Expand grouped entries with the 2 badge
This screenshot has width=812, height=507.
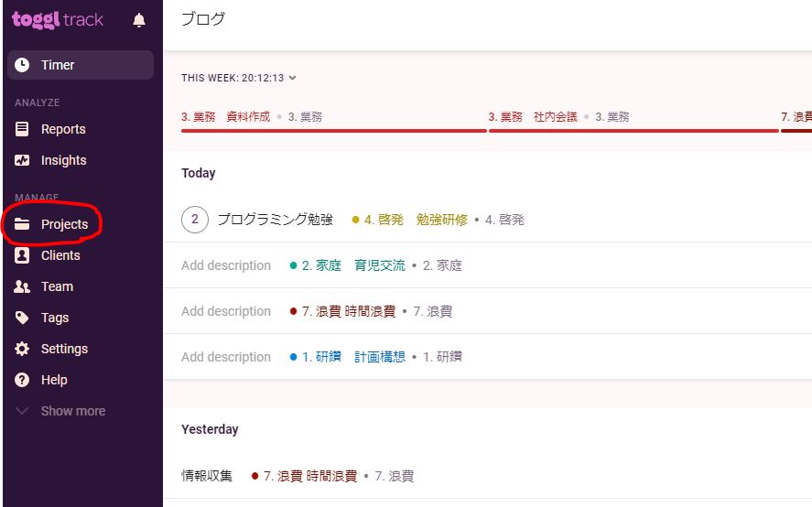(x=194, y=220)
